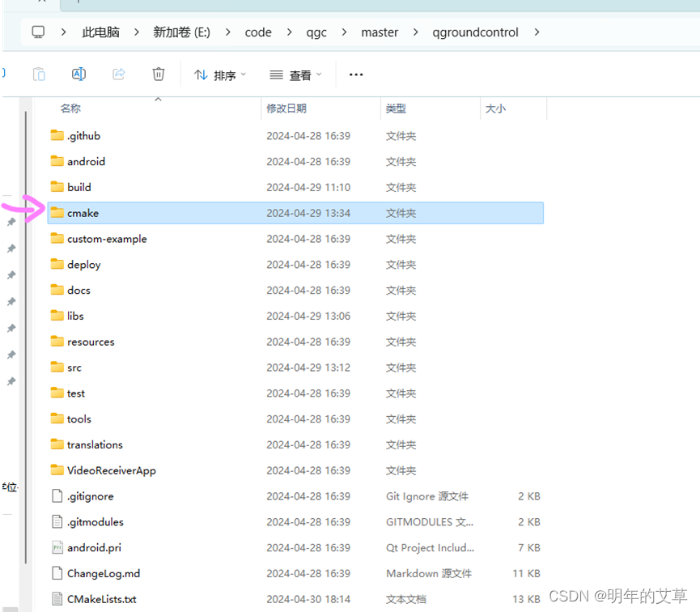Click qgroundcontrol in breadcrumb path

476,32
